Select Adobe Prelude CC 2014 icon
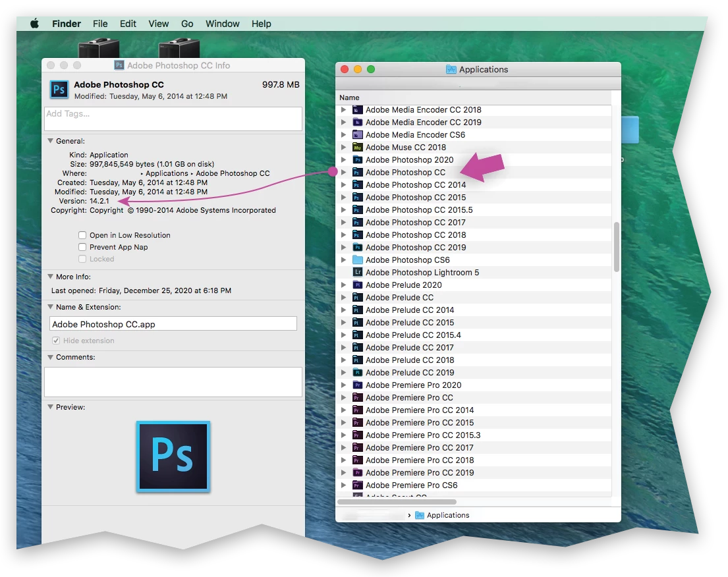This screenshot has height=577, width=728. [x=358, y=310]
